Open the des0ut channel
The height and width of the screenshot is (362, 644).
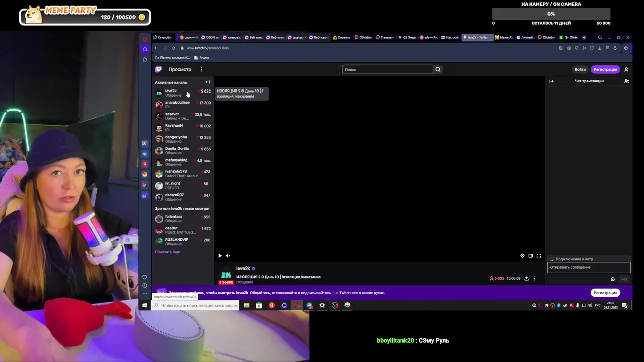[x=183, y=230]
